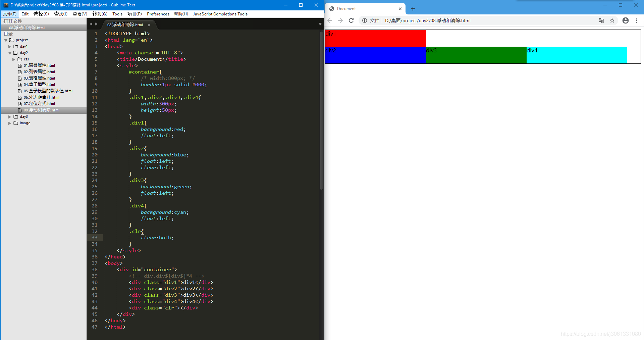This screenshot has width=644, height=340.
Task: Select 08.浮动和清除.html in day2 folder
Action: (44, 110)
